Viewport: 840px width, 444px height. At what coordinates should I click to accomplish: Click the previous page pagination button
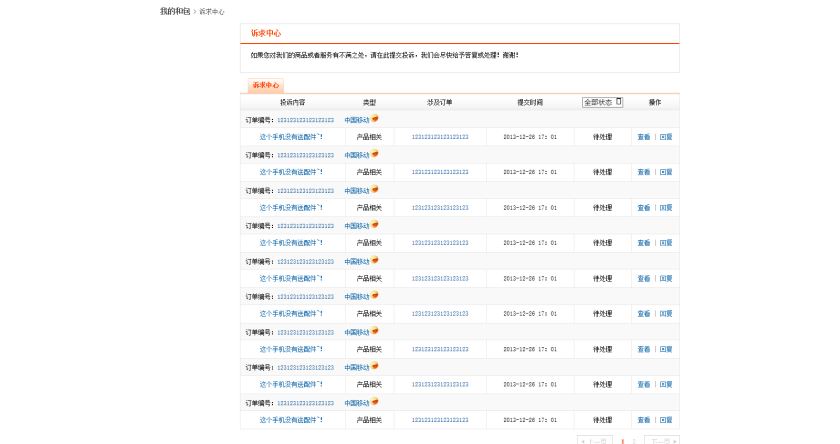point(595,441)
